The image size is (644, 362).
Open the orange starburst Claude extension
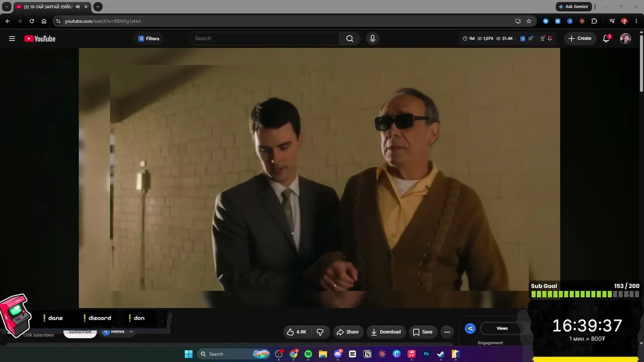[582, 21]
